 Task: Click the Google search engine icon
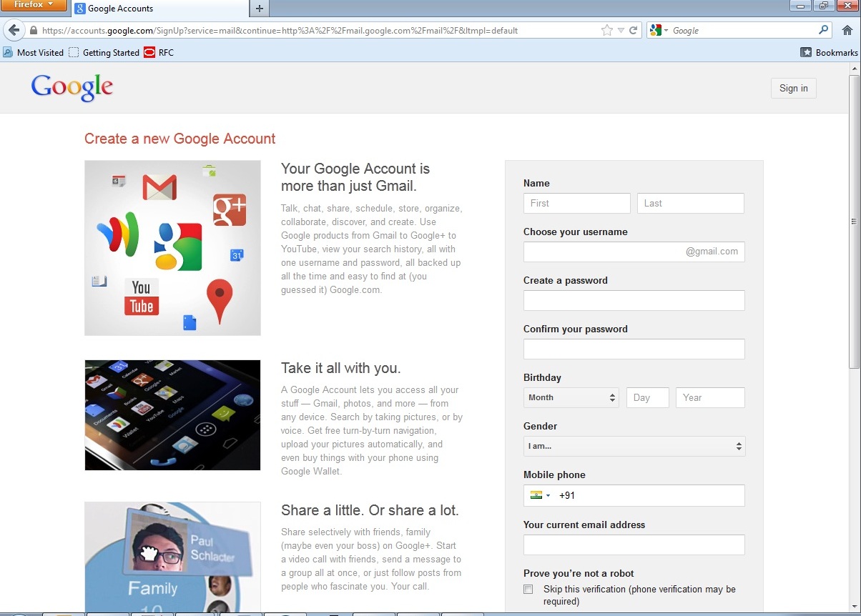click(656, 30)
